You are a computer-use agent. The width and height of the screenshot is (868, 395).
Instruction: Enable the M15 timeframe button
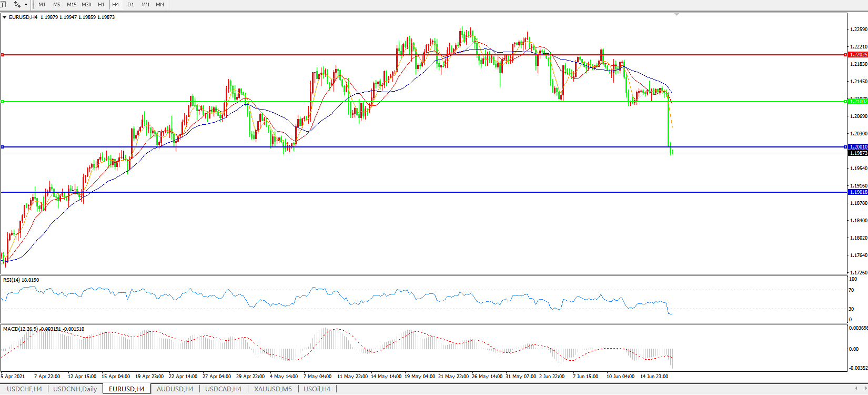(72, 4)
